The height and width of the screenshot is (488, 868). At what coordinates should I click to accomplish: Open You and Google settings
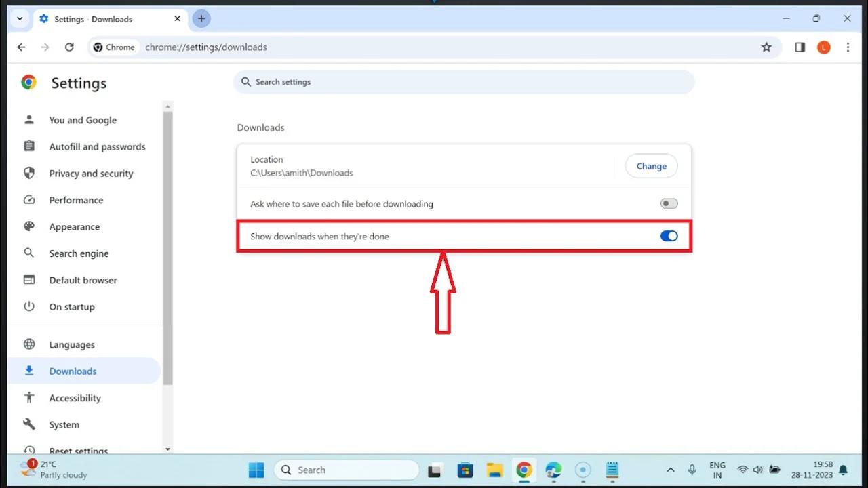pyautogui.click(x=83, y=120)
